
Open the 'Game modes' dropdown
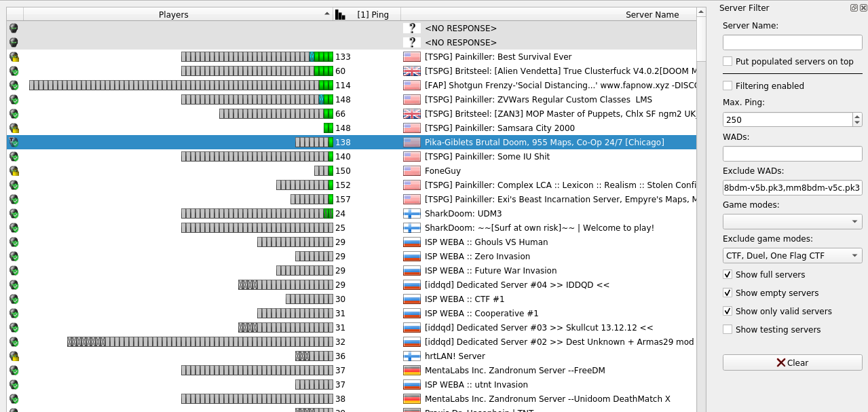click(792, 222)
